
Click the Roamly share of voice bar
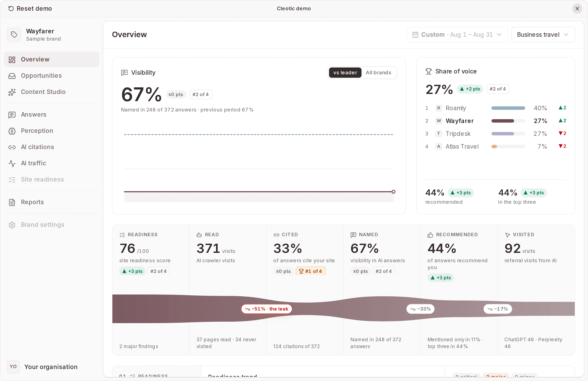[508, 108]
